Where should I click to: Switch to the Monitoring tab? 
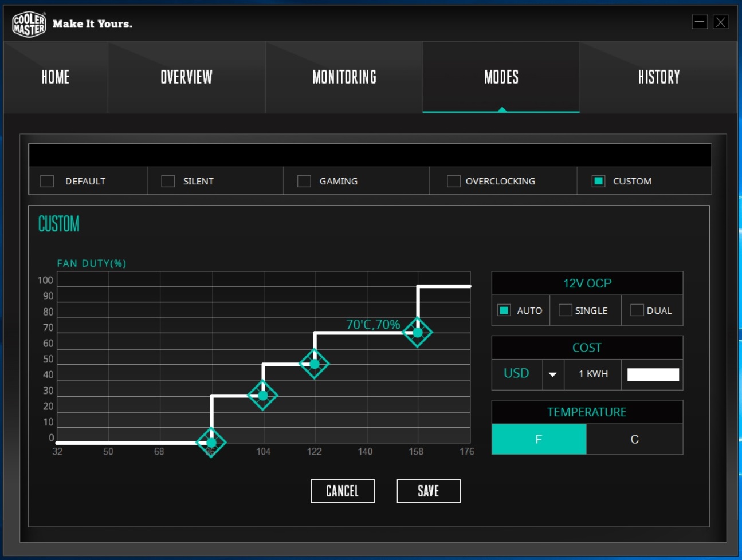(x=344, y=77)
